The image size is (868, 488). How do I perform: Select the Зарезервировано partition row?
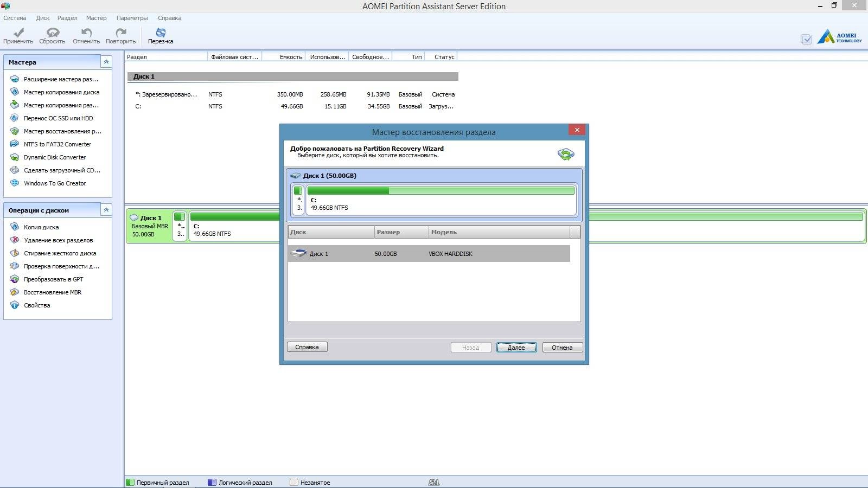coord(293,94)
